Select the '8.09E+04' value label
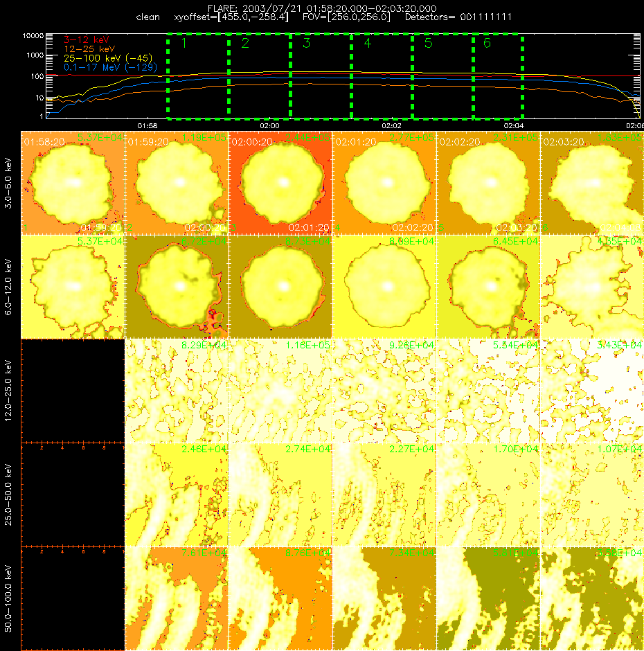644x651 pixels. [x=411, y=241]
